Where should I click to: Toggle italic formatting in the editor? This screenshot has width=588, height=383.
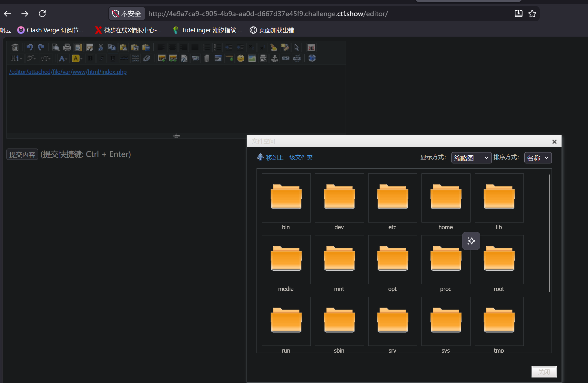point(101,58)
